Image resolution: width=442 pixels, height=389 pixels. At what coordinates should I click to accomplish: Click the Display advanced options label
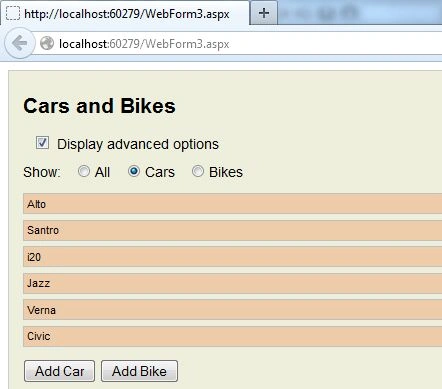138,144
